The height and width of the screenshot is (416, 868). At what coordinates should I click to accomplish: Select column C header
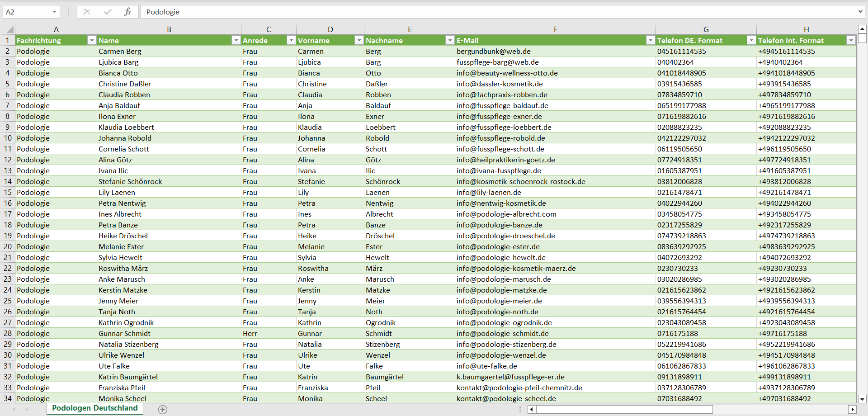pyautogui.click(x=269, y=29)
